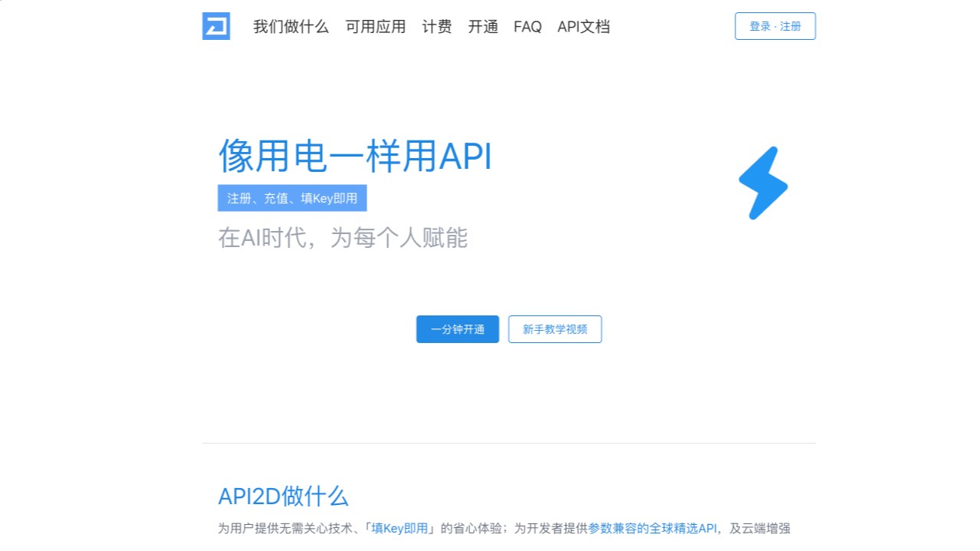This screenshot has height=551, width=980.
Task: Select 开通 in the navigation bar
Action: [x=483, y=27]
